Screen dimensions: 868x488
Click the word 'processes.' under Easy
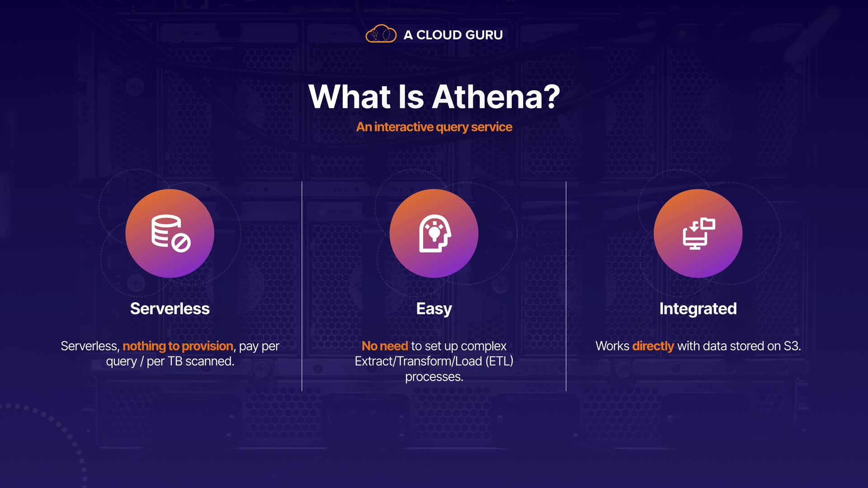[x=434, y=377]
